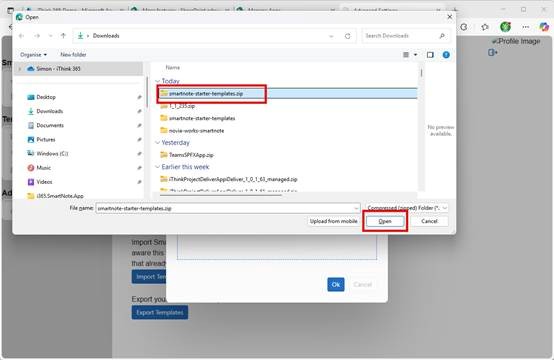Click the search magnifier icon
This screenshot has height=360, width=554.
442,36
